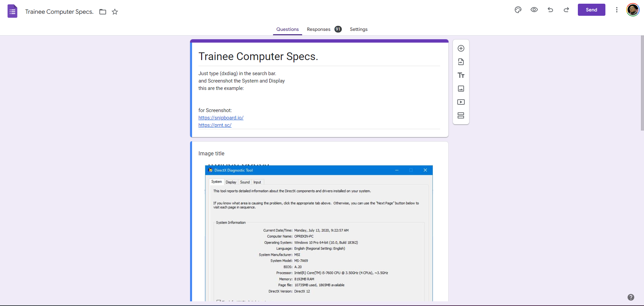Click the Send button
This screenshot has width=644, height=306.
coord(592,10)
